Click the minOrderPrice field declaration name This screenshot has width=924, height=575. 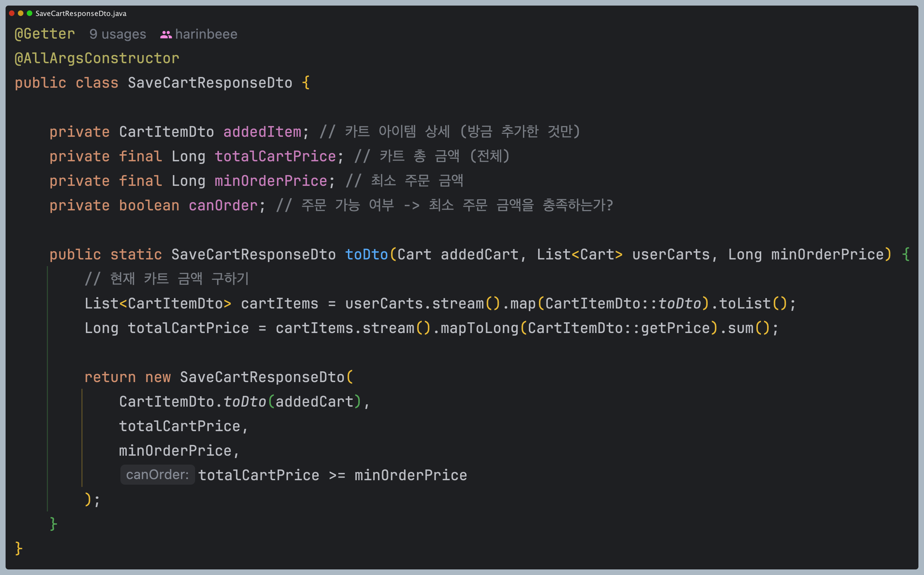click(271, 181)
